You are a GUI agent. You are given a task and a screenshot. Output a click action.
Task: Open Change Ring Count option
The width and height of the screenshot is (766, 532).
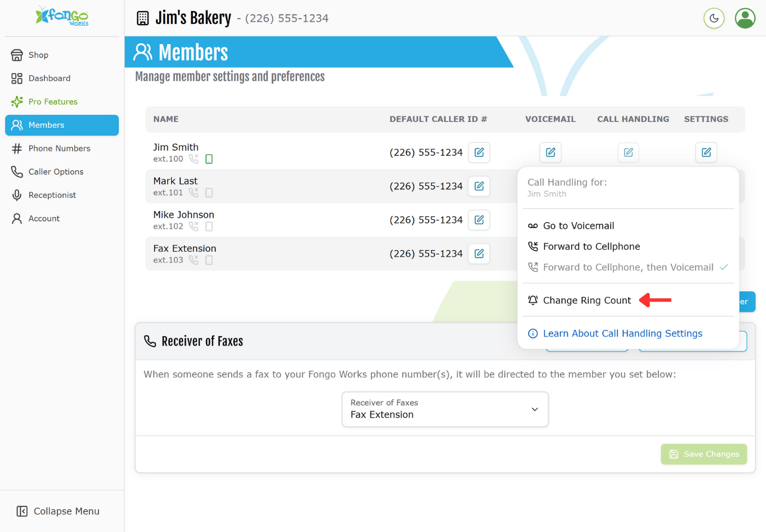[x=586, y=301]
